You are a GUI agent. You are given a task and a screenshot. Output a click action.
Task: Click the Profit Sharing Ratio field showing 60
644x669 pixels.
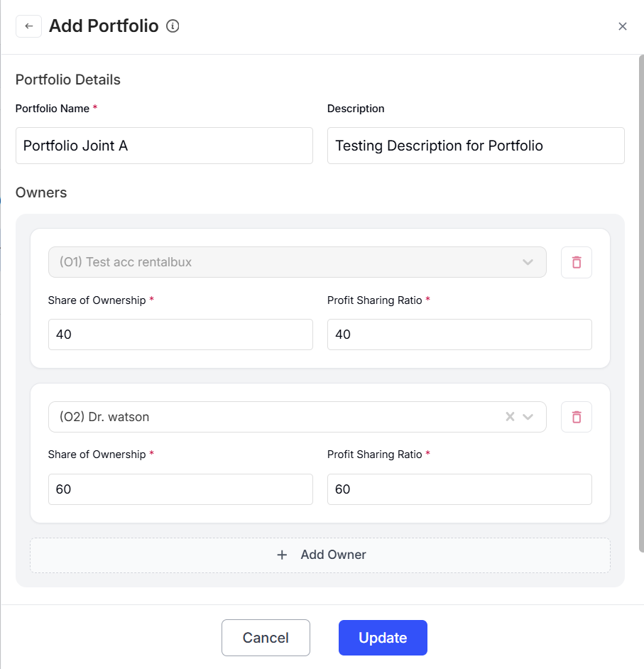point(459,489)
